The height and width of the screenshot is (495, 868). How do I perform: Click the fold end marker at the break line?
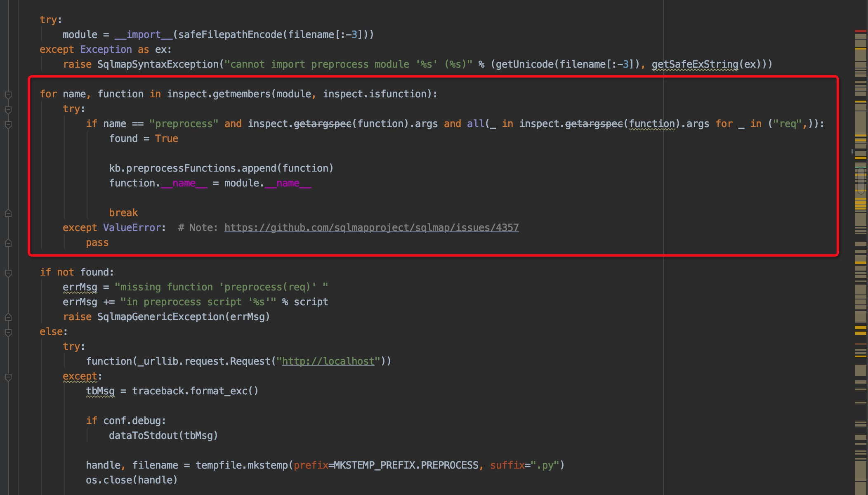(8, 213)
